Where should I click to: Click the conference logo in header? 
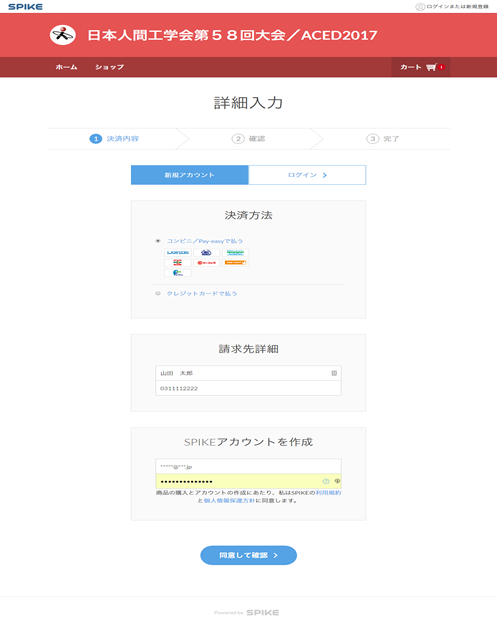(x=63, y=35)
